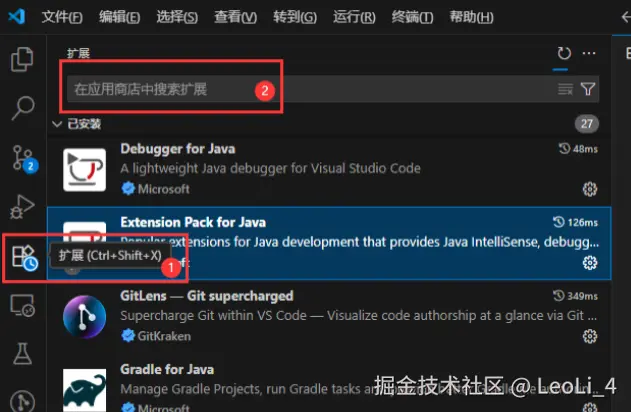
Task: Clear extensions search results icon
Action: pyautogui.click(x=565, y=89)
